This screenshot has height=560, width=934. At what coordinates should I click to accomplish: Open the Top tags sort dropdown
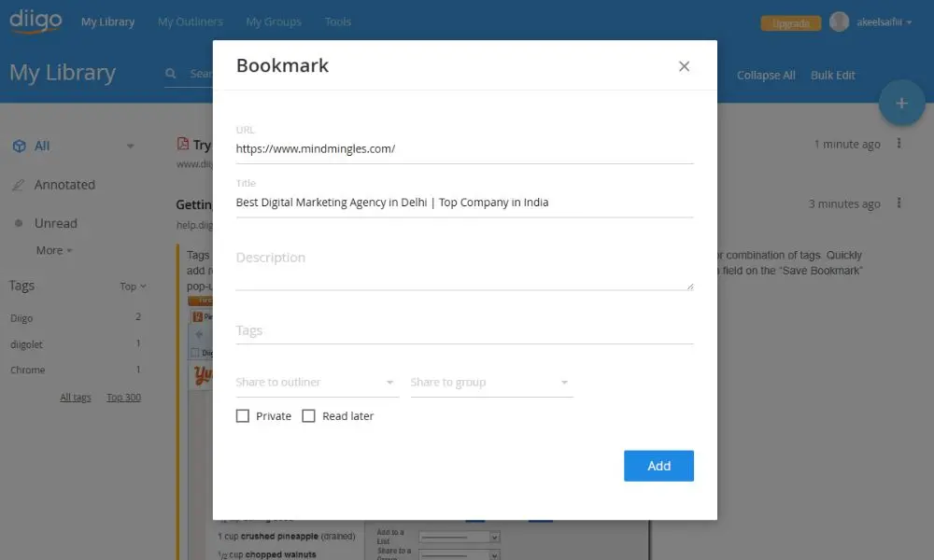click(x=133, y=287)
